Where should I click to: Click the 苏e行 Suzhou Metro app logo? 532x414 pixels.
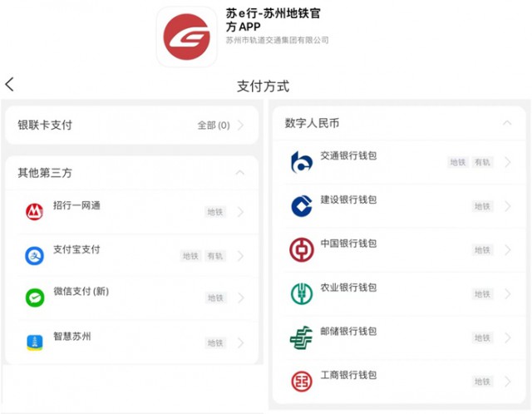[x=187, y=37]
